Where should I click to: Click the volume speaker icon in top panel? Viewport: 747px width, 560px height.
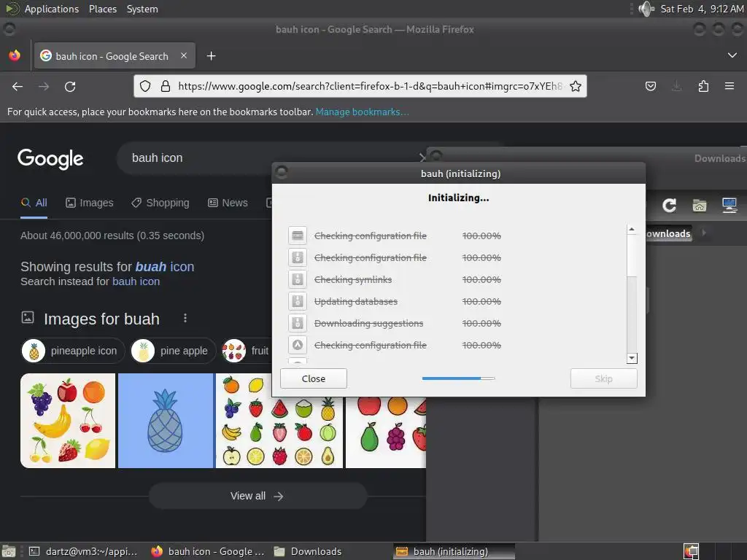click(646, 9)
